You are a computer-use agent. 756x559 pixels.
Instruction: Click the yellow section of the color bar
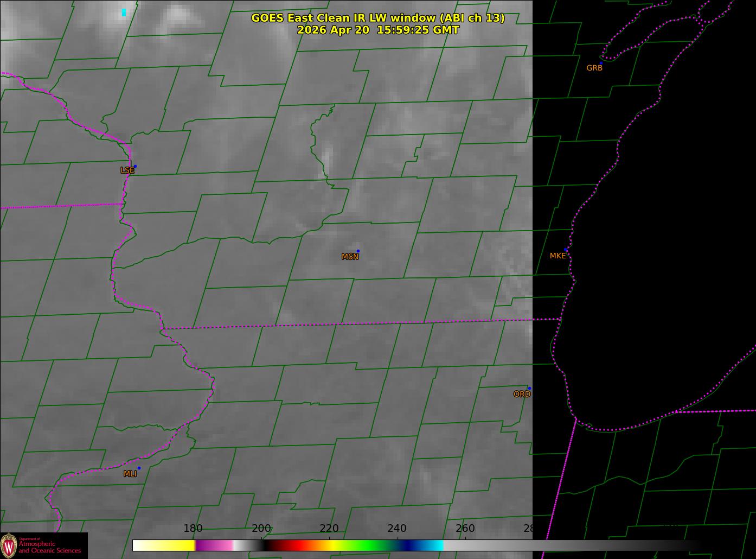174,545
